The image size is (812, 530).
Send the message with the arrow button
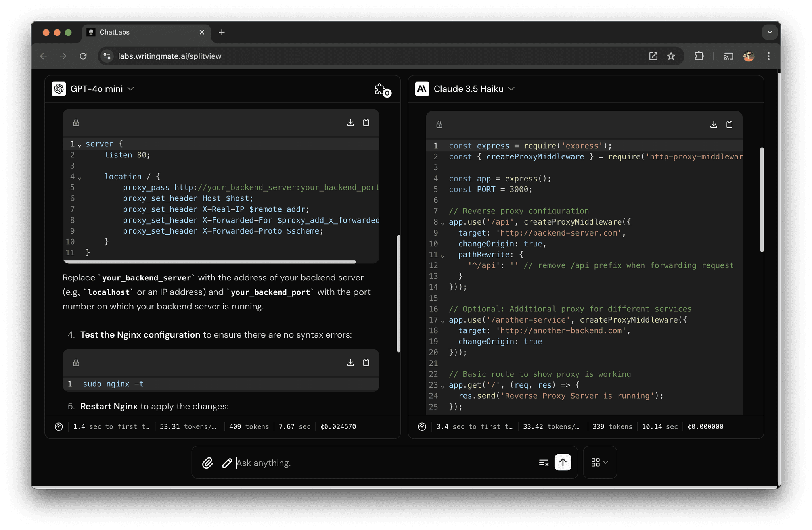click(x=563, y=462)
